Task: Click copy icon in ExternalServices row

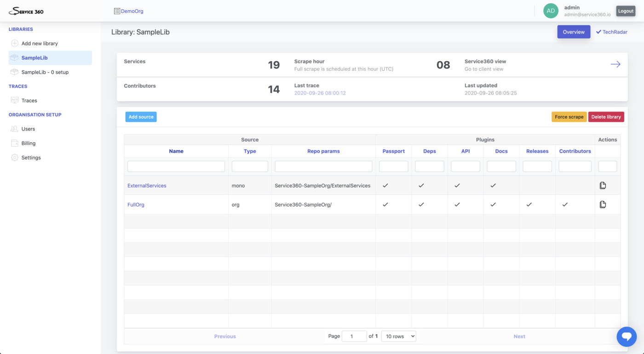Action: (x=603, y=185)
